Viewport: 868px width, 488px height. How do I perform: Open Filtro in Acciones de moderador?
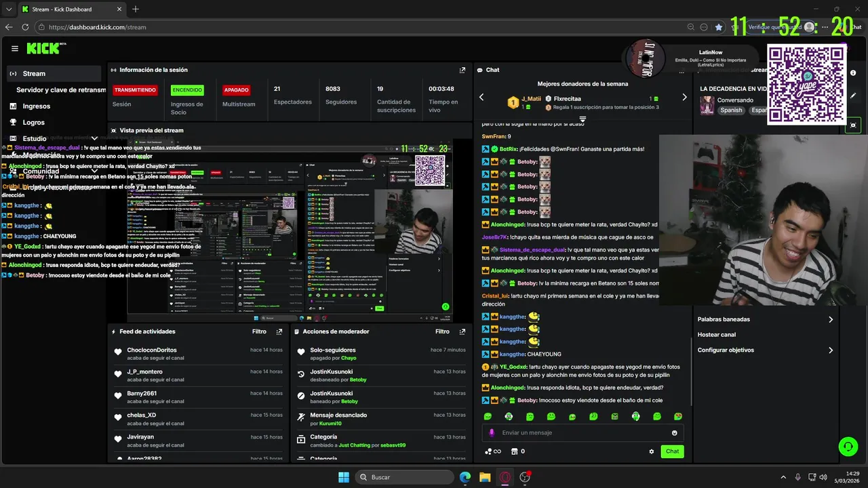point(442,331)
